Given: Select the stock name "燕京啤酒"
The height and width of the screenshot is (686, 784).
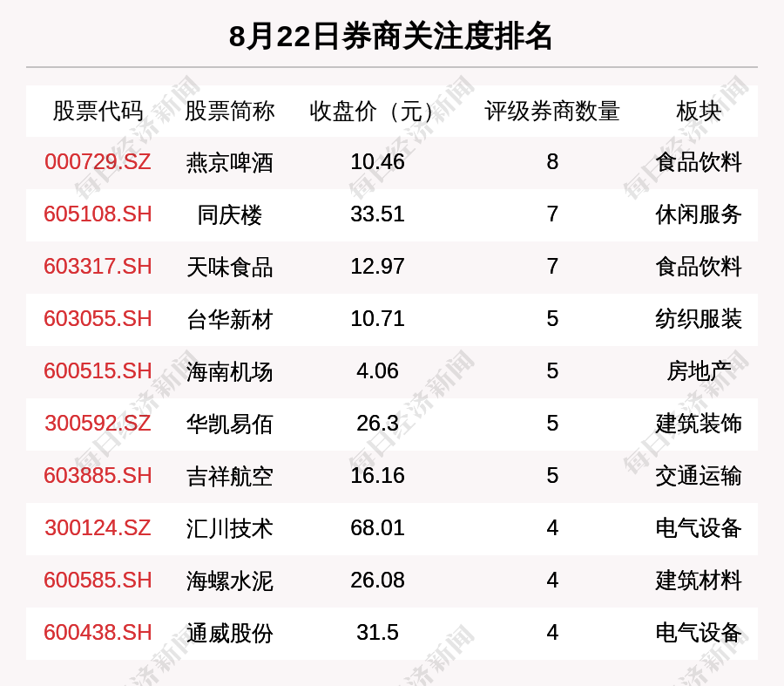Looking at the screenshot, I should [x=229, y=163].
